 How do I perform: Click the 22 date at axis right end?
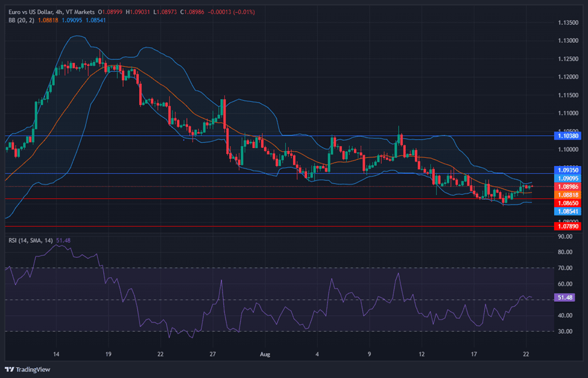point(526,354)
